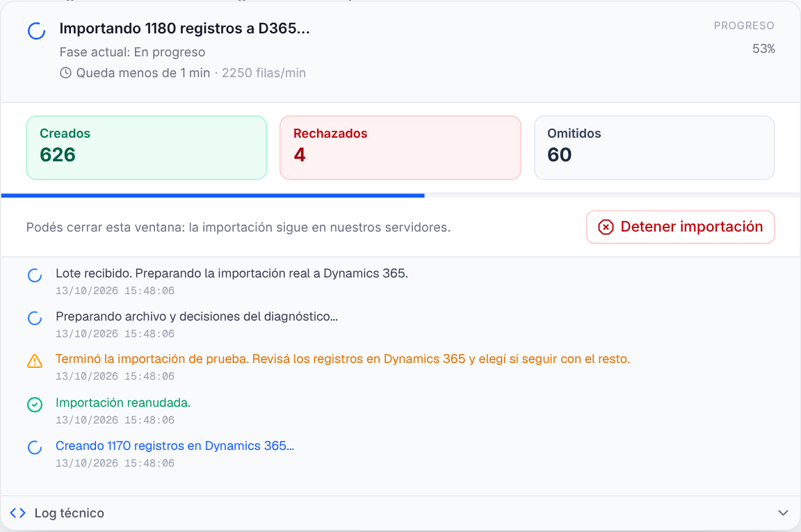Screen dimensions: 801x532
Task: Expand the Log técnico section chevron
Action: coord(783,513)
